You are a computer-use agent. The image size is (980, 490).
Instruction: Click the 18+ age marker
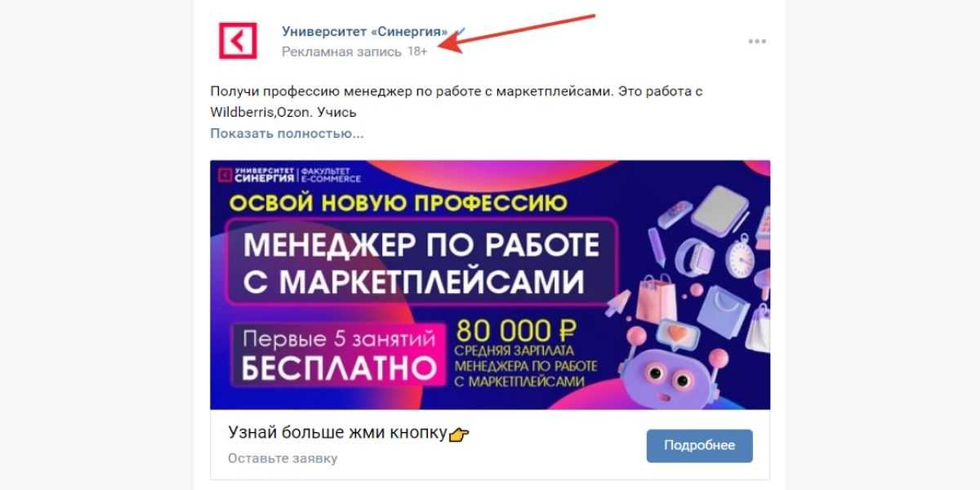click(417, 51)
